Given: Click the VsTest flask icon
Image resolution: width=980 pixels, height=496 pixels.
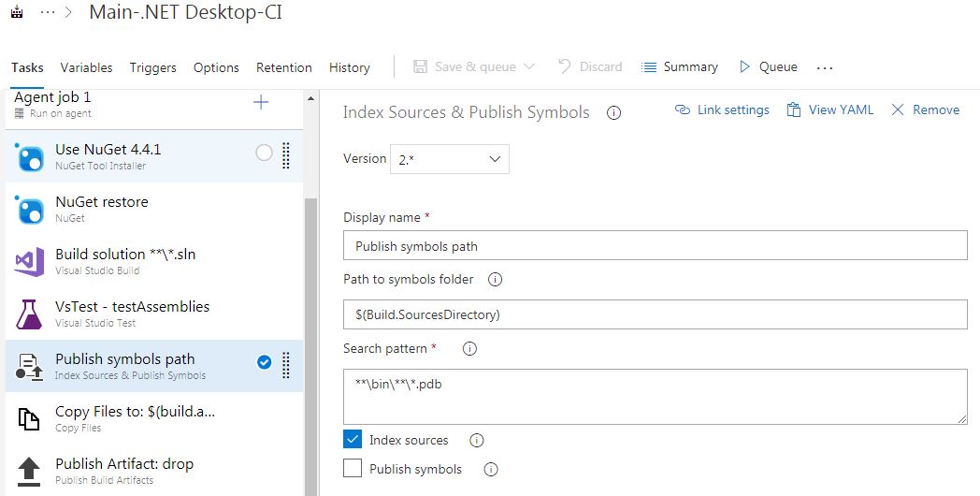Looking at the screenshot, I should point(29,314).
